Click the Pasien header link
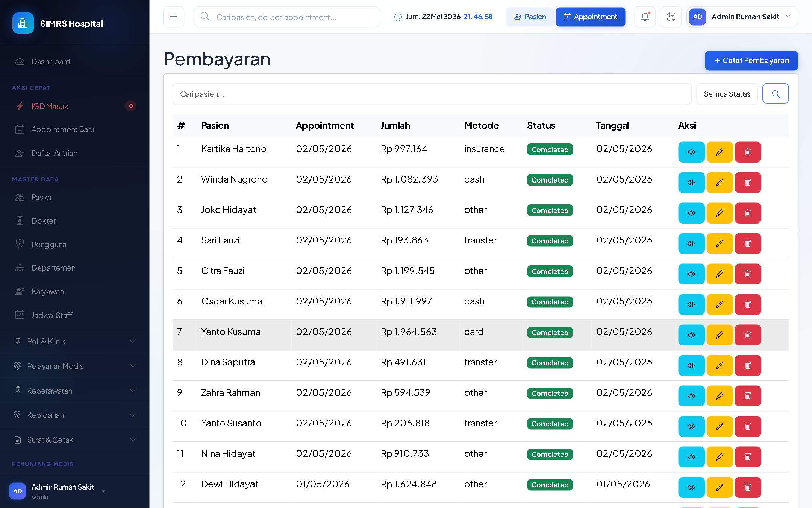812x508 pixels. point(530,17)
